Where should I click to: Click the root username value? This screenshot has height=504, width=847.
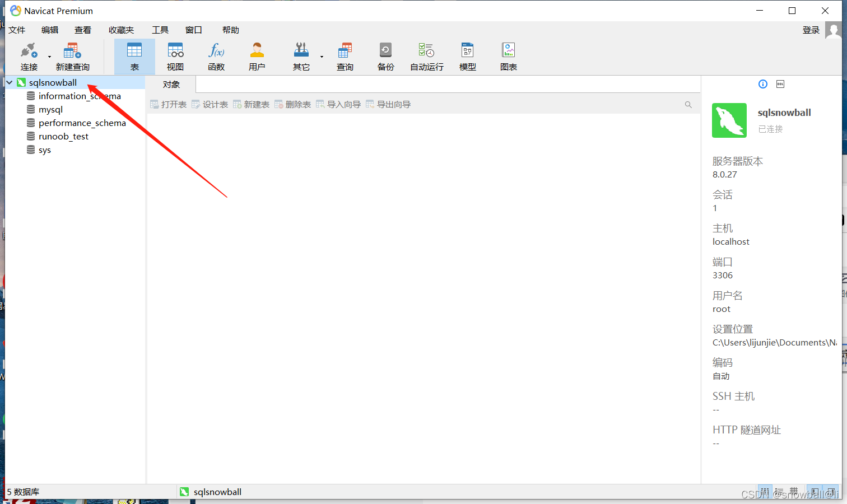722,309
